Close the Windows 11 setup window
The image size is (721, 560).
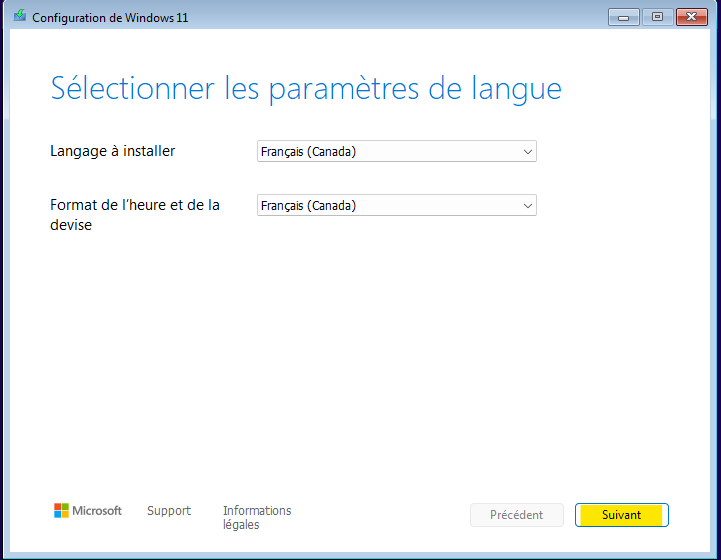click(x=691, y=17)
